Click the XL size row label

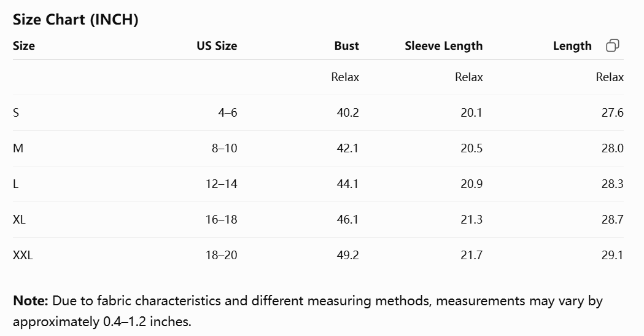tap(19, 219)
